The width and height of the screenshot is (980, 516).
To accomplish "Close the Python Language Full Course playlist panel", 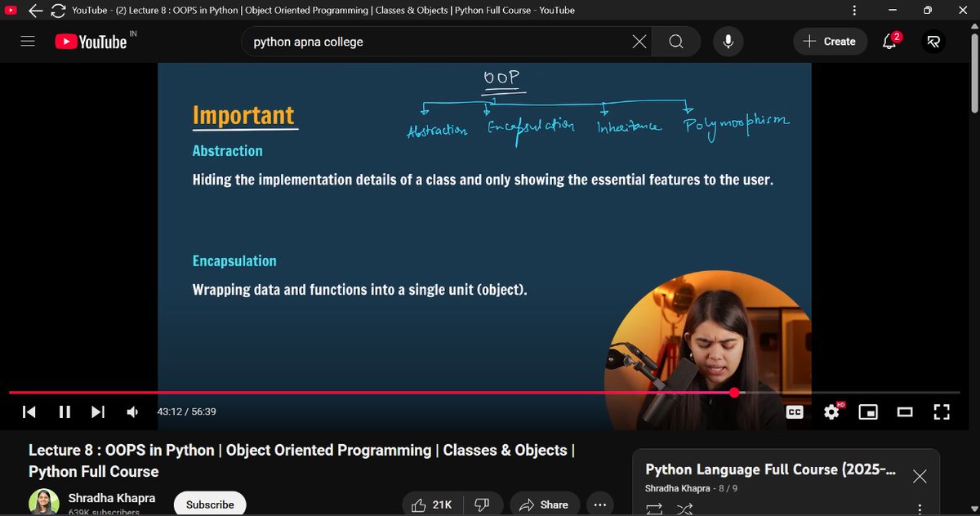I will tap(919, 476).
